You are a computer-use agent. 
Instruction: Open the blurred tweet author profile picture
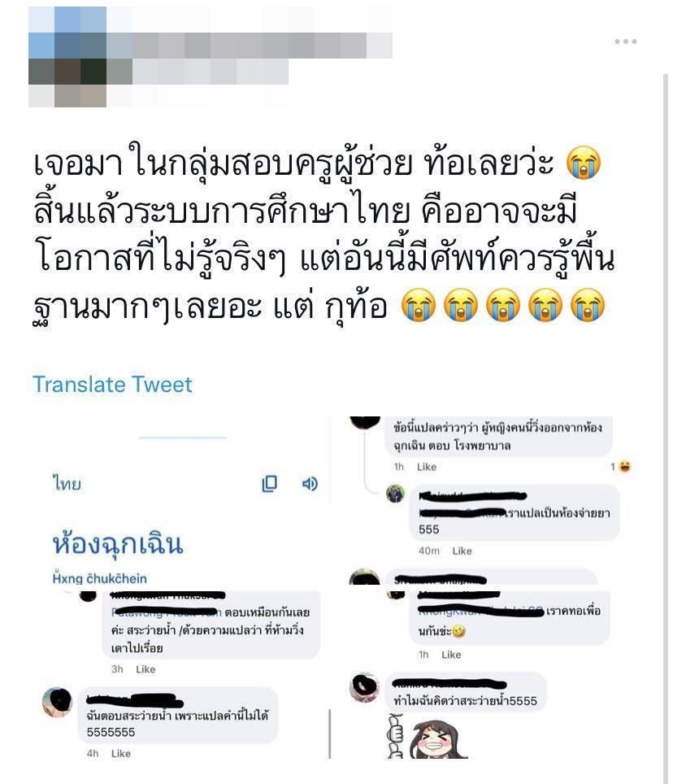(67, 57)
